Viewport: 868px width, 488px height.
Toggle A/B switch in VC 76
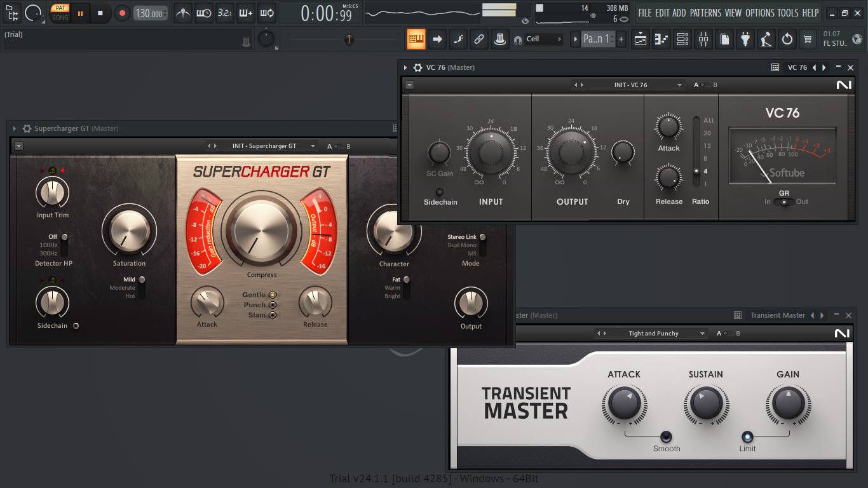705,85
